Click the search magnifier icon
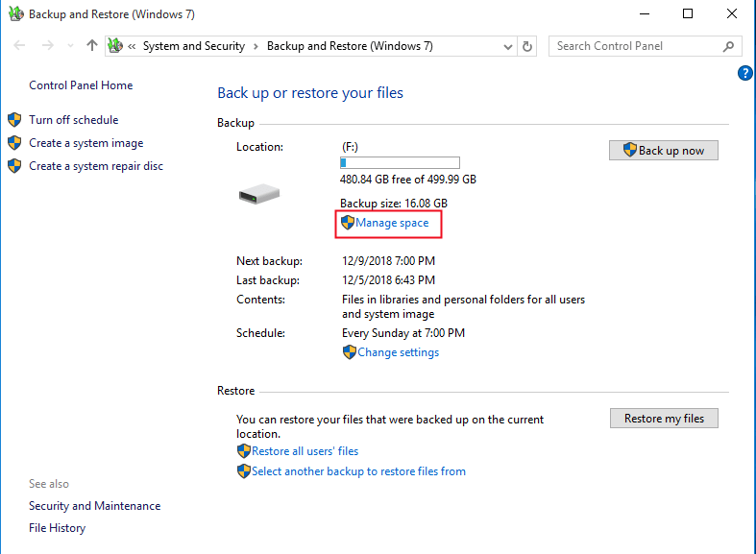This screenshot has height=554, width=756. [729, 46]
